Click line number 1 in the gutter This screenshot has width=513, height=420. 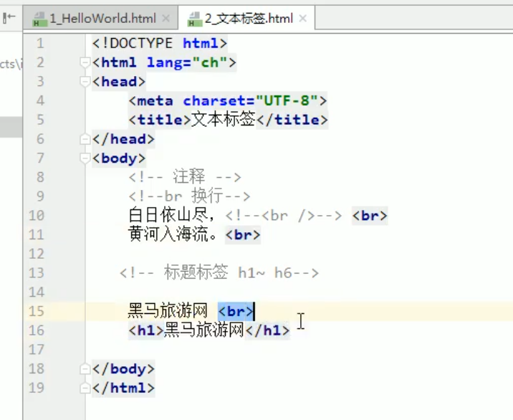pyautogui.click(x=40, y=43)
